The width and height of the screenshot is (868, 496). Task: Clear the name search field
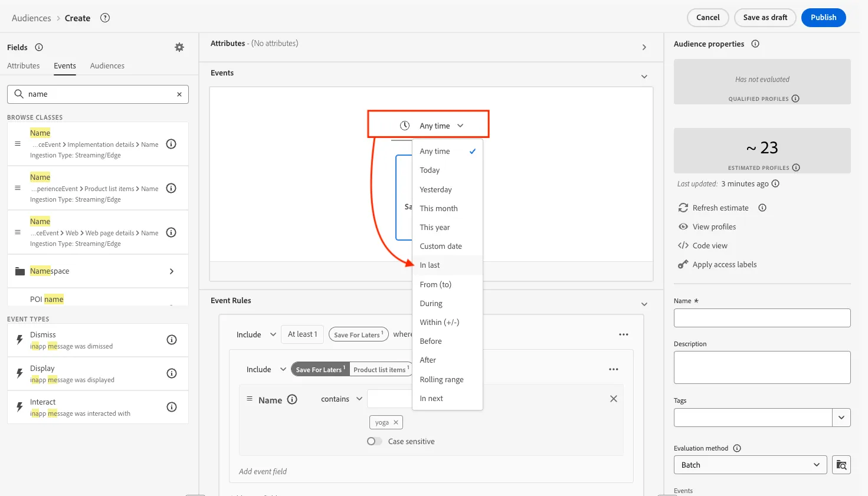179,94
